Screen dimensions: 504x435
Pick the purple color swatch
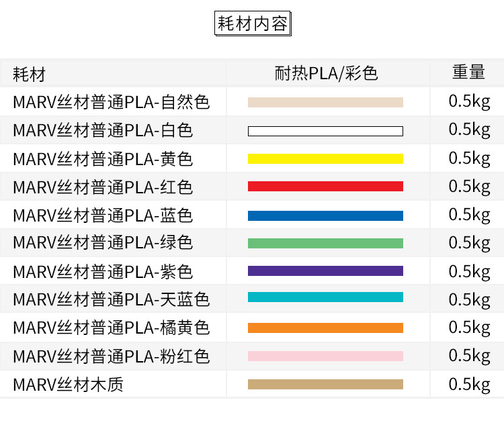[325, 271]
